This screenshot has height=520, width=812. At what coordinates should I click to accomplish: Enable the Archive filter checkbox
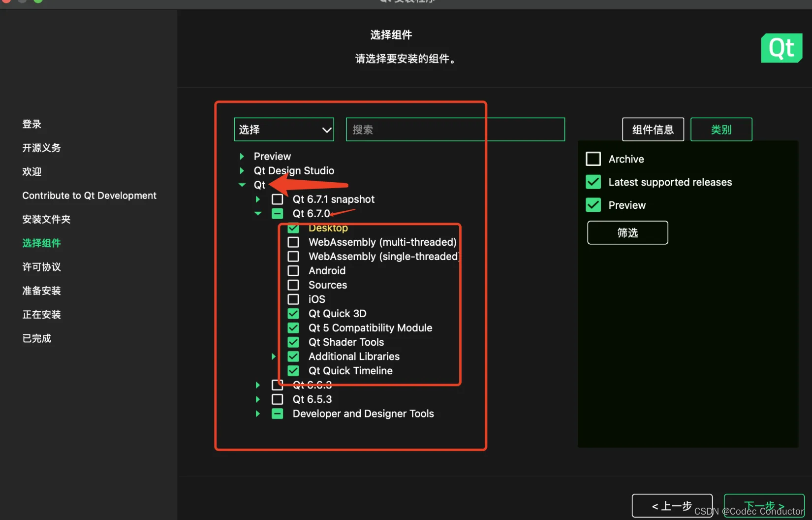593,159
